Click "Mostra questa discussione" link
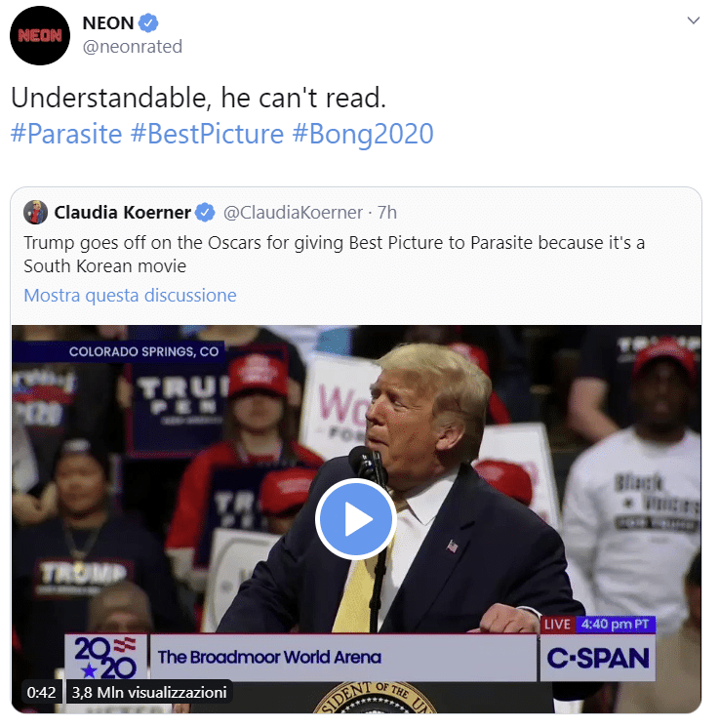 pos(130,296)
